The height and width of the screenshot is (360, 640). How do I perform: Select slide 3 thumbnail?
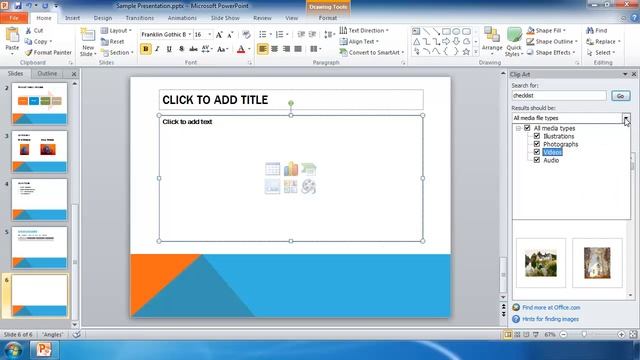tap(39, 151)
